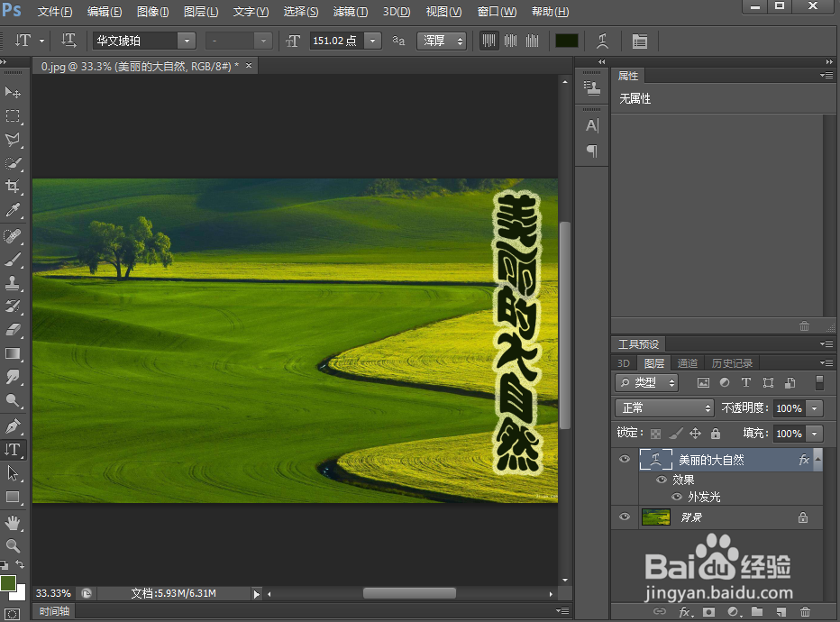Toggle lock image pixels

coord(676,434)
